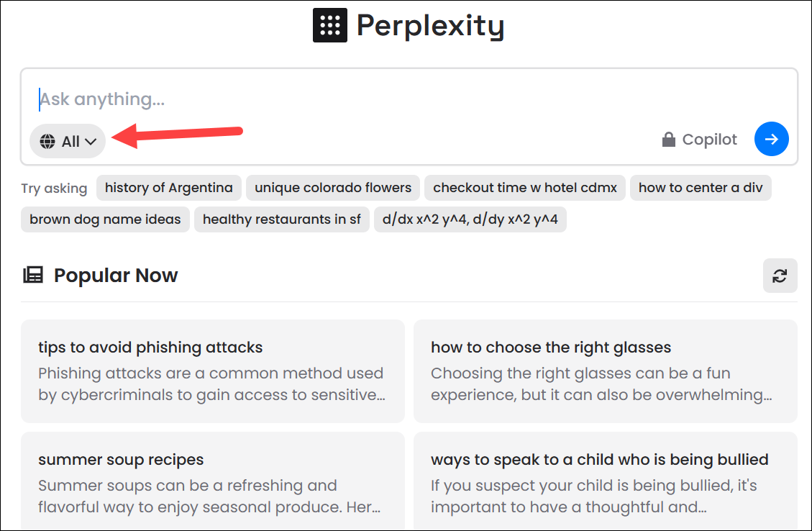812x531 pixels.
Task: Click the lock icon next to Copilot
Action: tap(669, 139)
